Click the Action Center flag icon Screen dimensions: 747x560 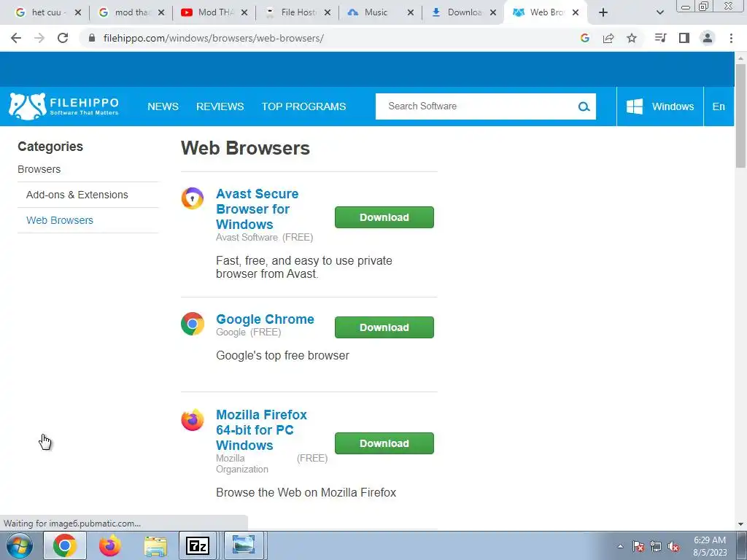[638, 547]
